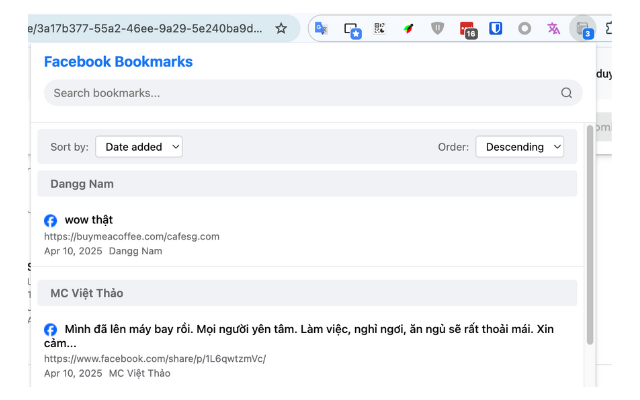This screenshot has width=640, height=400.
Task: Focus the Search bookmarks field
Action: [x=313, y=93]
